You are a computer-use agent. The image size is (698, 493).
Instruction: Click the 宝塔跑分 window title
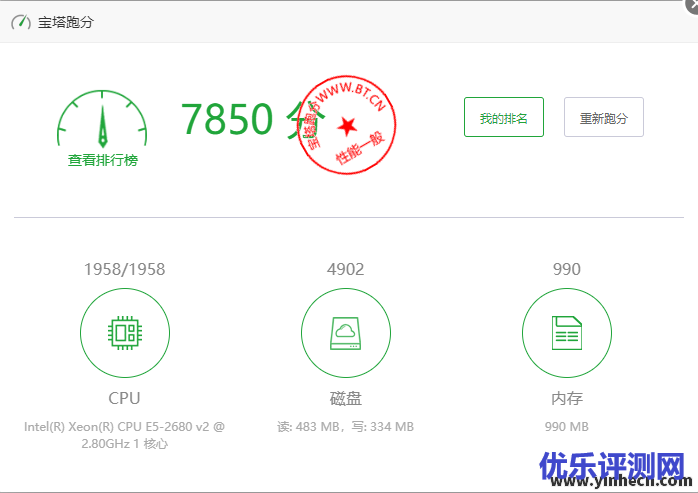(66, 21)
